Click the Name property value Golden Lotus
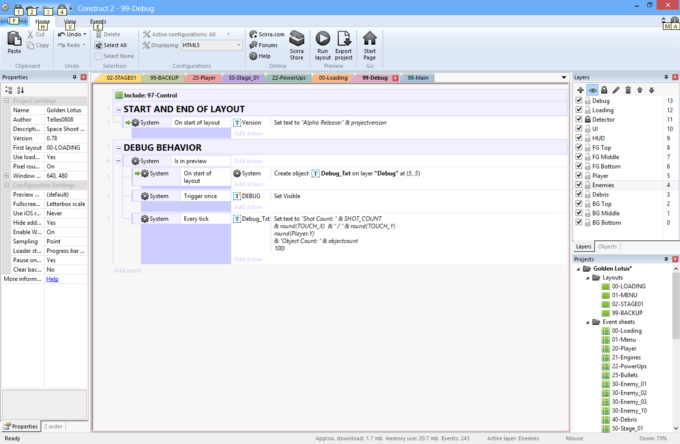Image resolution: width=680 pixels, height=444 pixels. coord(65,110)
